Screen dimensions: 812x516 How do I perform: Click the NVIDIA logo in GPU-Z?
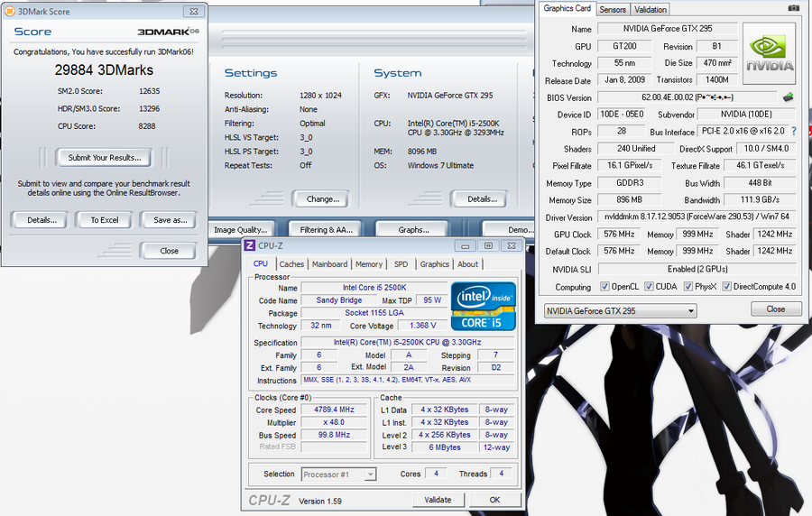[x=769, y=53]
